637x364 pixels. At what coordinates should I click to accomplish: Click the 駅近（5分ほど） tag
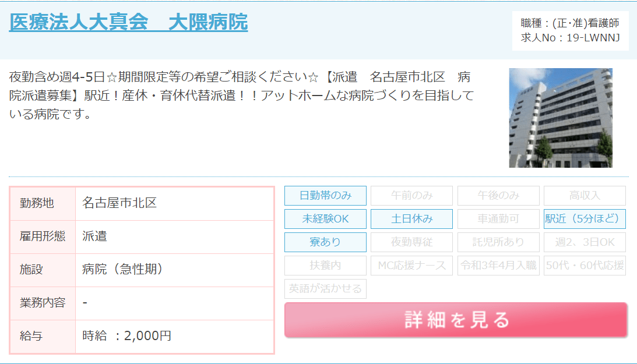click(585, 219)
